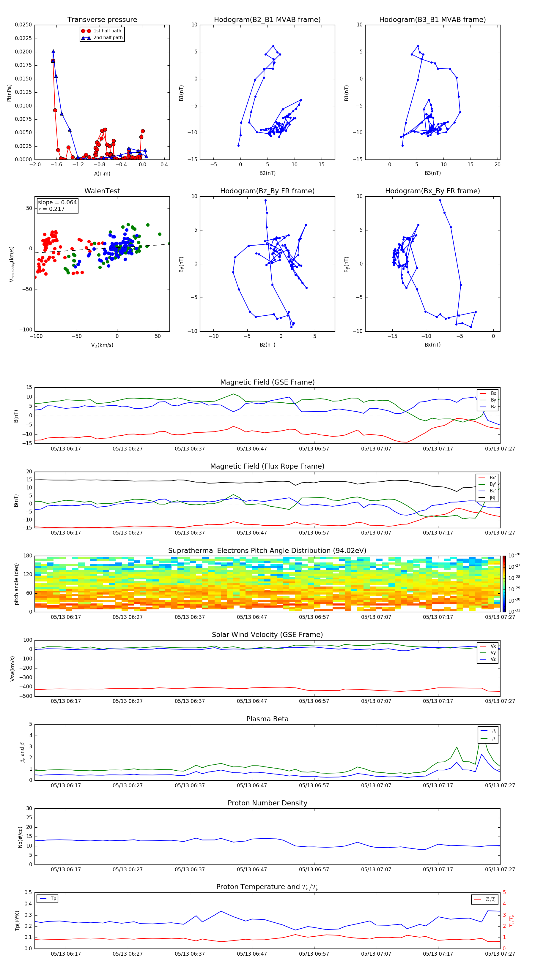The image size is (535, 980).
Task: Click the 'Proton Number Density' title
Action: click(x=267, y=803)
